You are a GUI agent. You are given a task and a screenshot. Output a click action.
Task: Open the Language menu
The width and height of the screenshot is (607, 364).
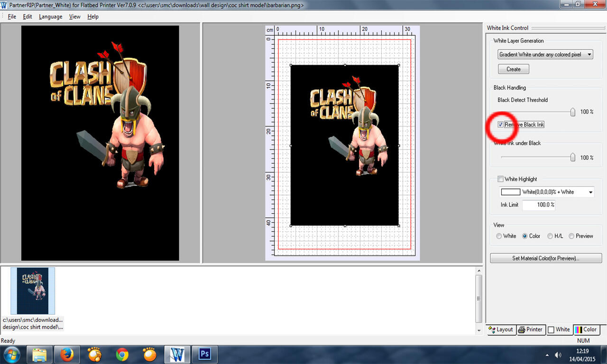[x=50, y=17]
